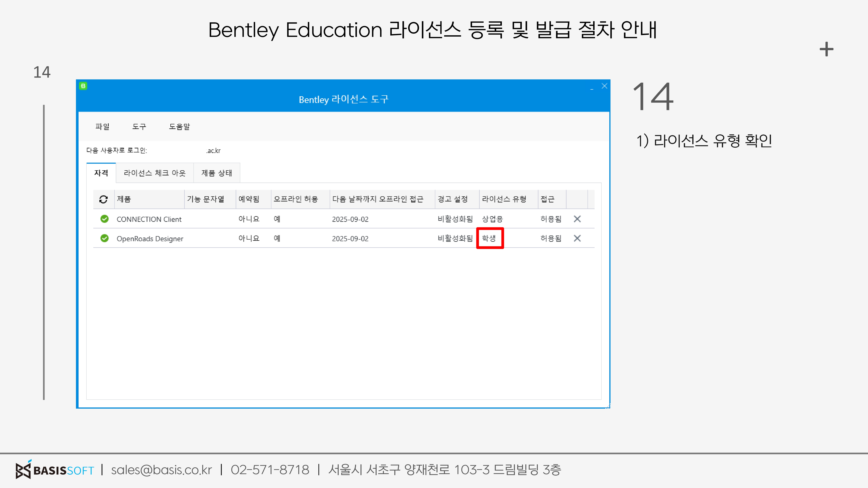Click the 다음 사용자로 로그인 label
This screenshot has height=488, width=868.
tap(117, 150)
